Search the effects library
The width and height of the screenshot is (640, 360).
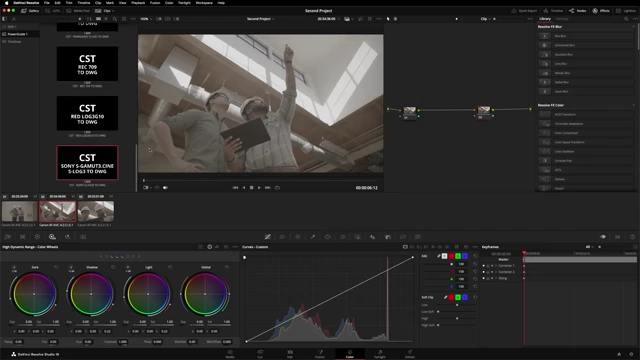click(x=626, y=19)
